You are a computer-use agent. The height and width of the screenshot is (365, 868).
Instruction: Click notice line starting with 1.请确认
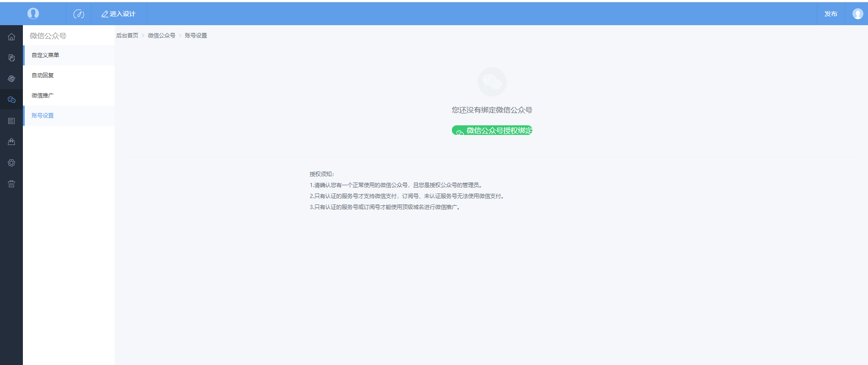pyautogui.click(x=396, y=185)
